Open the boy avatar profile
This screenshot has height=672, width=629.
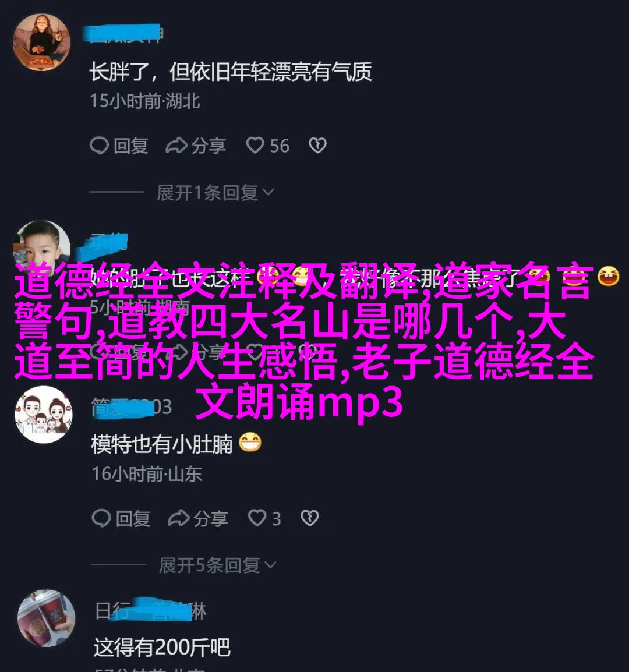pos(41,243)
